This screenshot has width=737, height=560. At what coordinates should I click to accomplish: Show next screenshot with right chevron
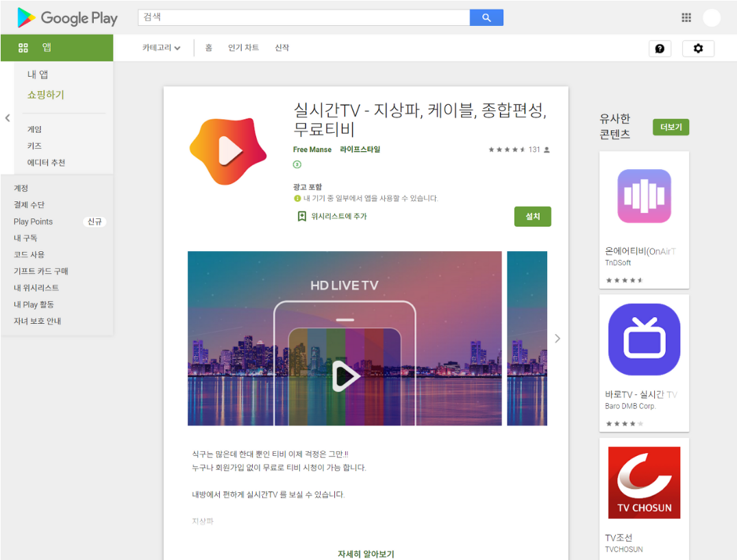(558, 339)
